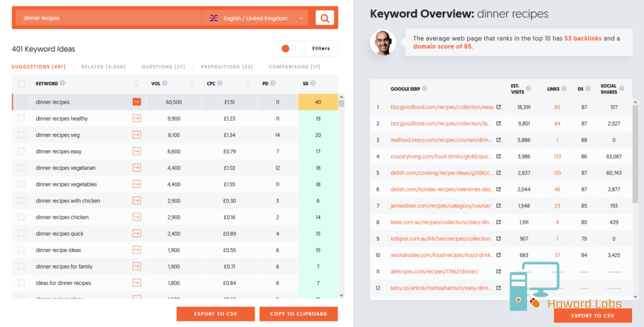Open the English / United Kingdom language dropdown

pyautogui.click(x=255, y=18)
